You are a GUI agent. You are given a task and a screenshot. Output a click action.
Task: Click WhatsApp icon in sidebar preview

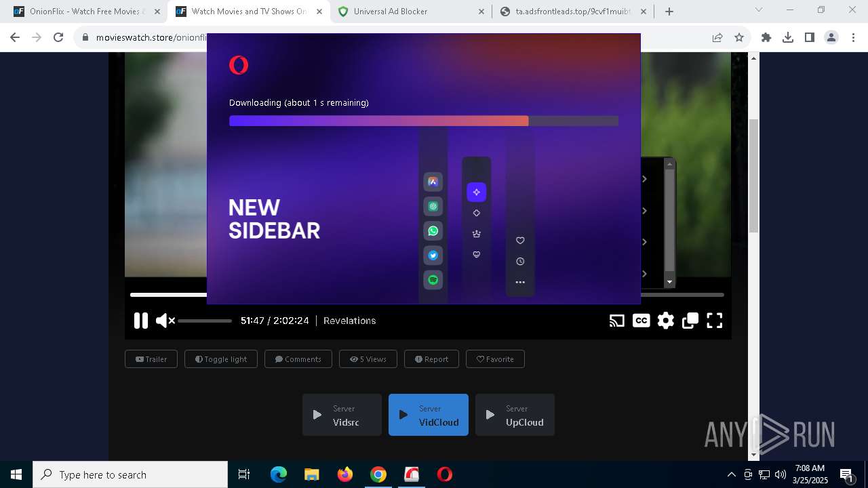[433, 231]
